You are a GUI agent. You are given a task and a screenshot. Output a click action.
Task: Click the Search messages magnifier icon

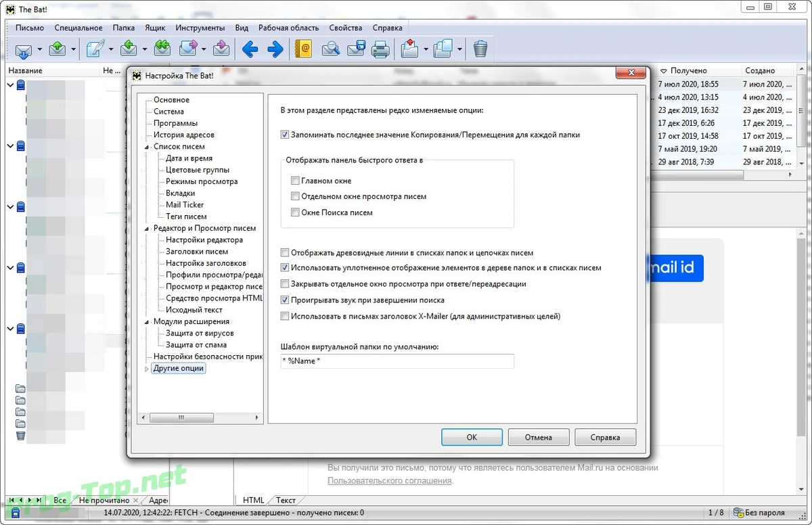(330, 49)
